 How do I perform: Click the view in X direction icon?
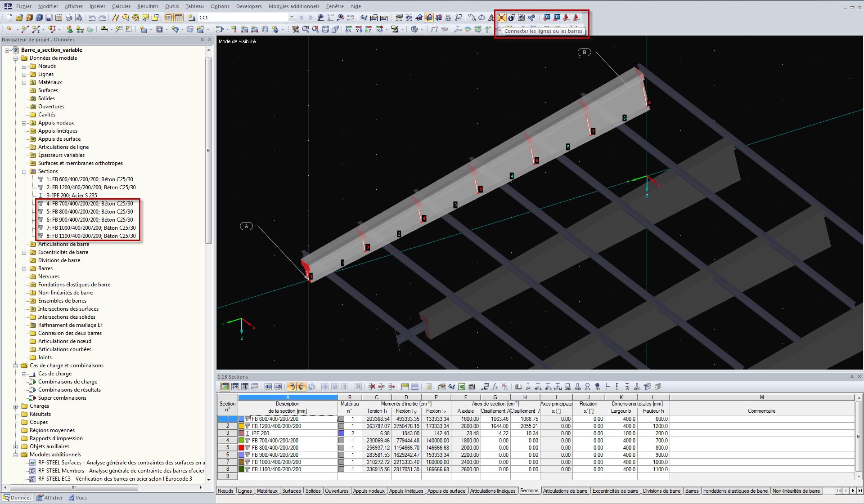348,29
